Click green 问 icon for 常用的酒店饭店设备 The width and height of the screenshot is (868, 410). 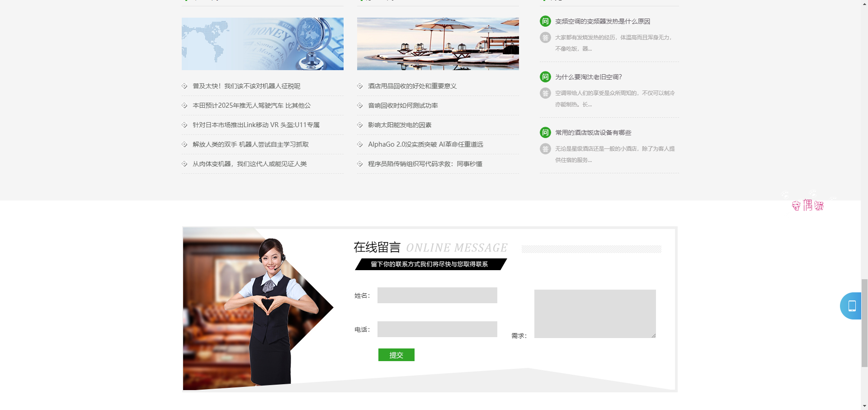[545, 133]
